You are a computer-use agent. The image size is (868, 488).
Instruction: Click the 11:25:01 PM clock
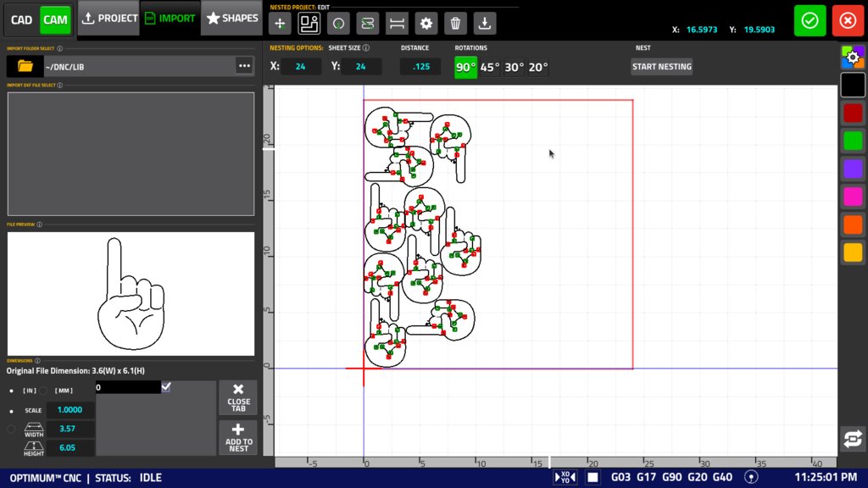point(826,477)
